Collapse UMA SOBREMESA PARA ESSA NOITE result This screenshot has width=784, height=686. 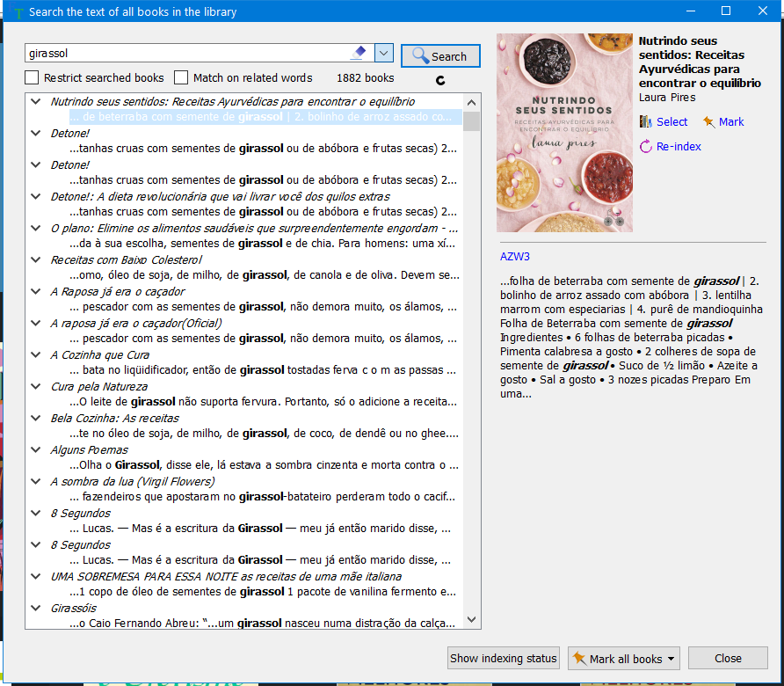(x=35, y=576)
